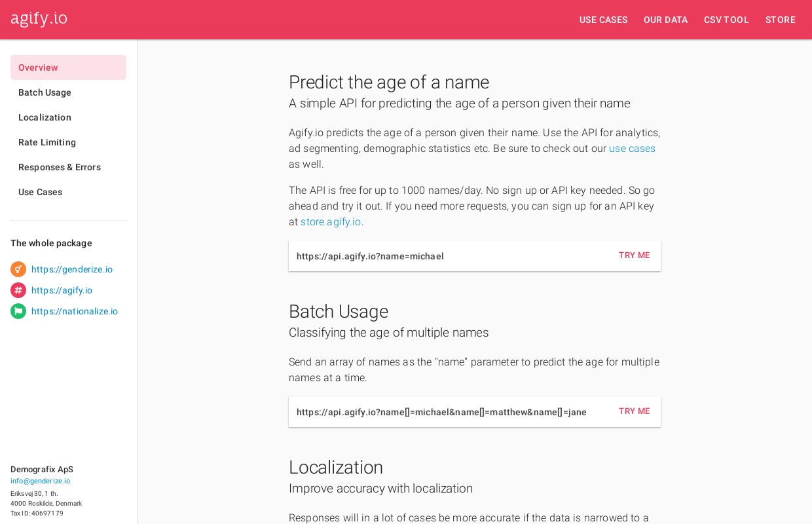Go to the CSV TOOL page

coord(726,20)
